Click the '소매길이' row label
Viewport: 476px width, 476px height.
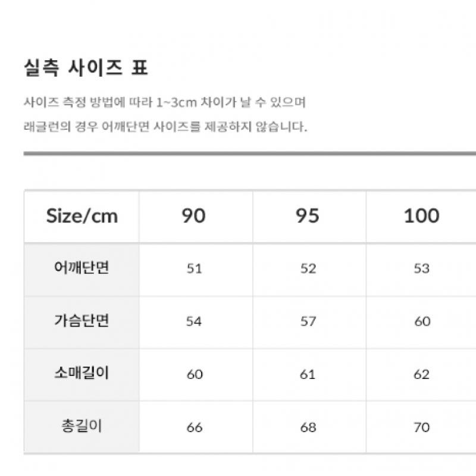tap(82, 374)
